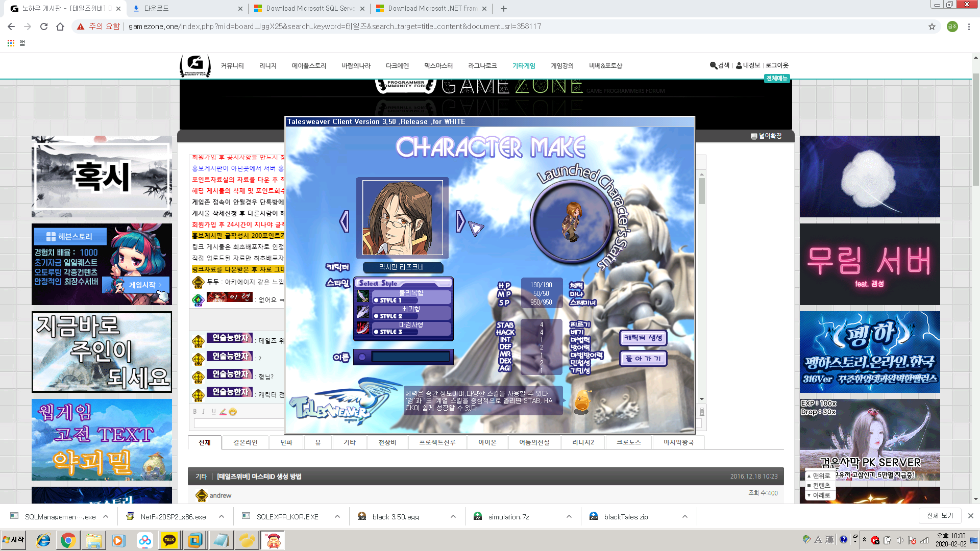980x551 pixels.
Task: Select previous character with left arrow
Action: pyautogui.click(x=345, y=221)
